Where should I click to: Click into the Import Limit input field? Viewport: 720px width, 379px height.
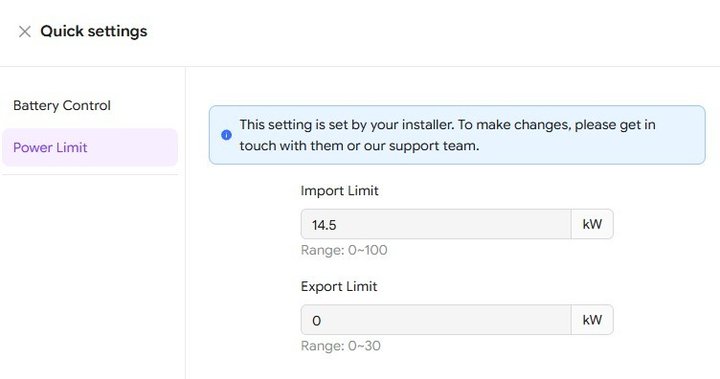click(x=436, y=224)
